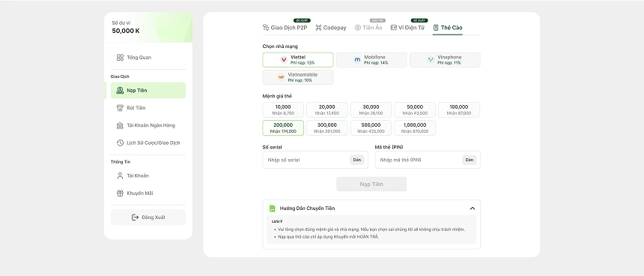Select Nạp Tiền in the sidebar

(148, 91)
